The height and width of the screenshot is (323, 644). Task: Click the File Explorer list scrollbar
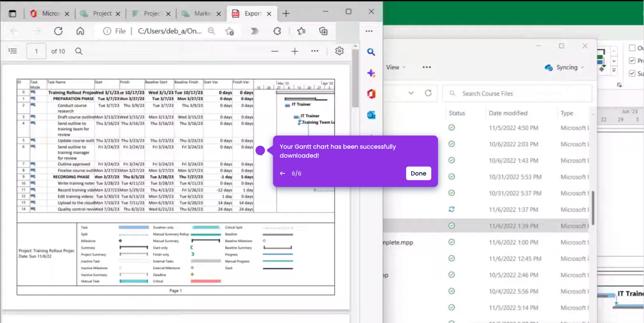[593, 208]
